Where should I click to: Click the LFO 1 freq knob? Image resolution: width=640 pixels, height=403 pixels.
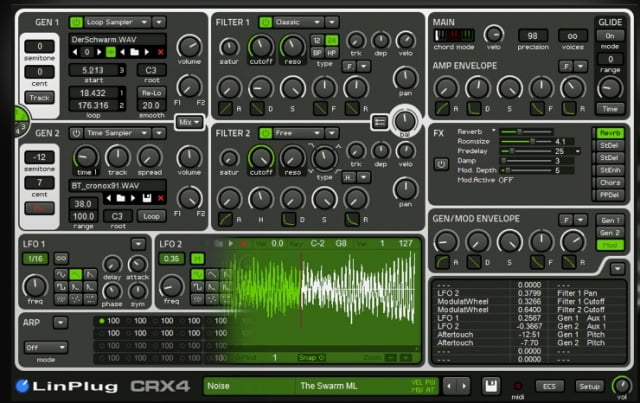[36, 285]
